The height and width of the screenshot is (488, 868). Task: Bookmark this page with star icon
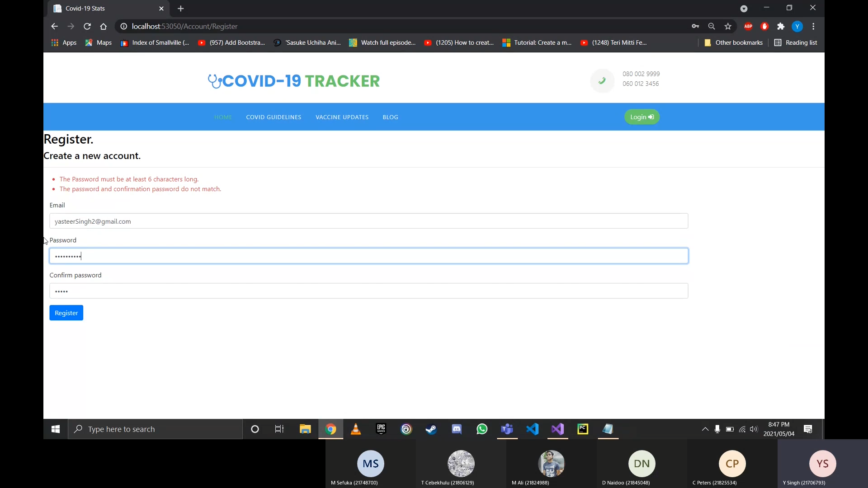(x=728, y=27)
